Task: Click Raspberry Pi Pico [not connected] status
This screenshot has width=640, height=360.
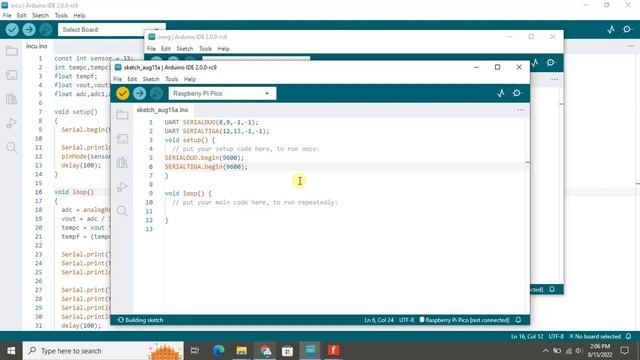Action: coord(464,320)
